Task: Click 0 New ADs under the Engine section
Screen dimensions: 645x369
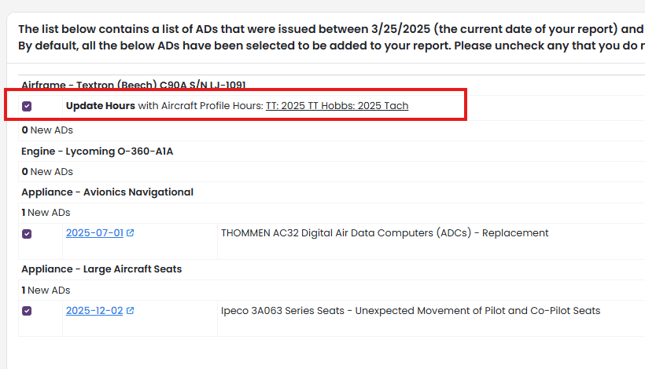Action: [47, 172]
